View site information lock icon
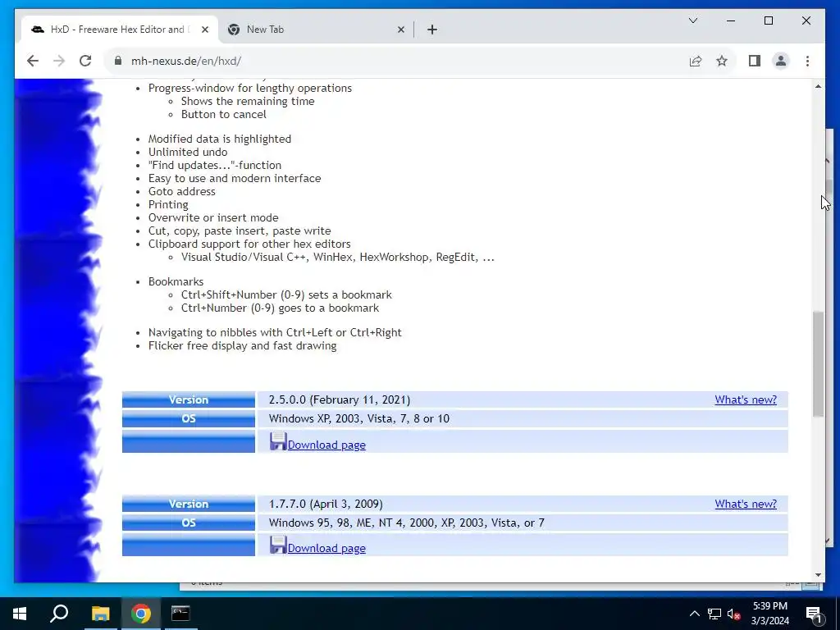This screenshot has width=840, height=630. (x=118, y=61)
